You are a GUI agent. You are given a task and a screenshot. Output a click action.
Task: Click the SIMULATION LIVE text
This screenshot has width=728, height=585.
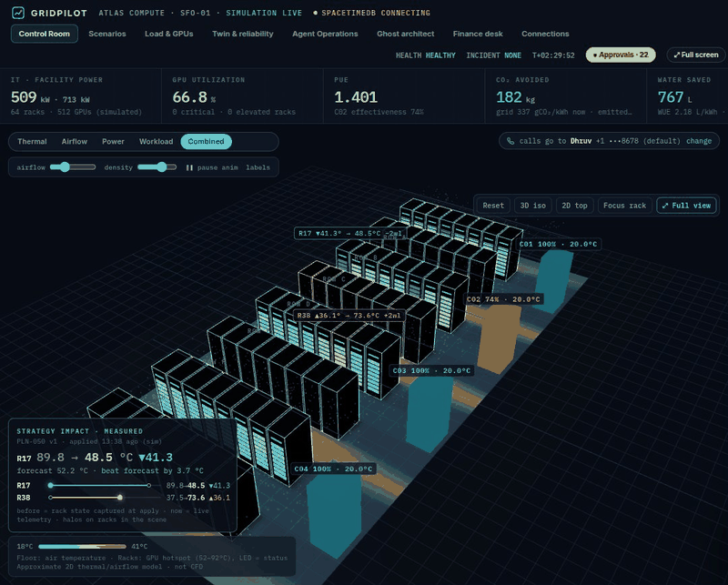[x=264, y=13]
